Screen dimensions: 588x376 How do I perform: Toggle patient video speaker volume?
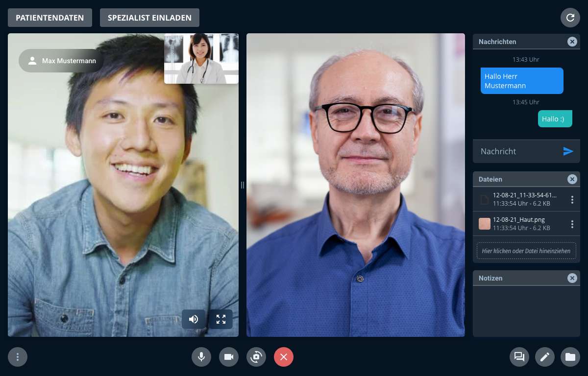tap(194, 319)
